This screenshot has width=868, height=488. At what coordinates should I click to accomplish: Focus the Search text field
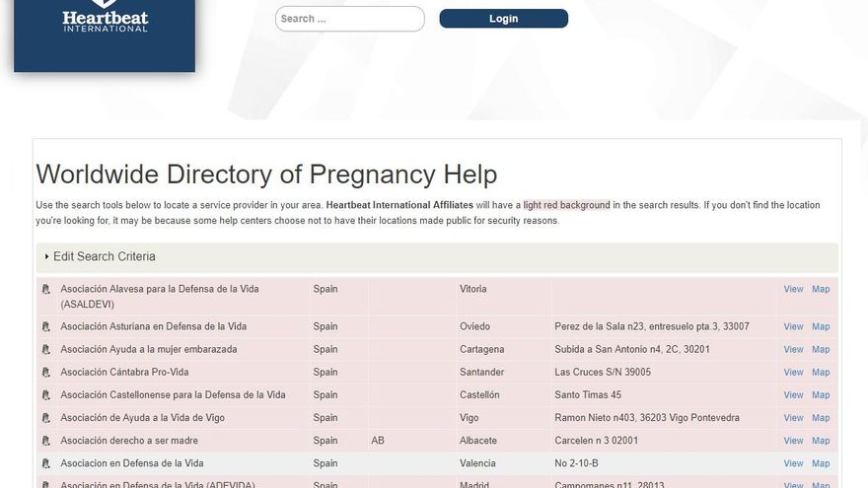coord(349,19)
